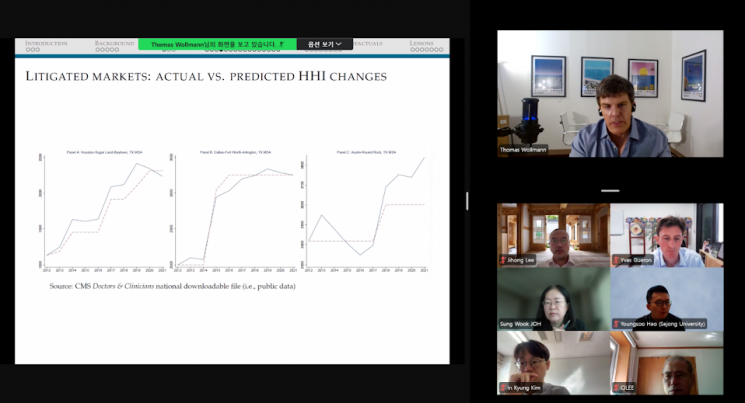Click the muted mic icon beside Youngsoo Heo
This screenshot has height=403, width=745.
[617, 324]
